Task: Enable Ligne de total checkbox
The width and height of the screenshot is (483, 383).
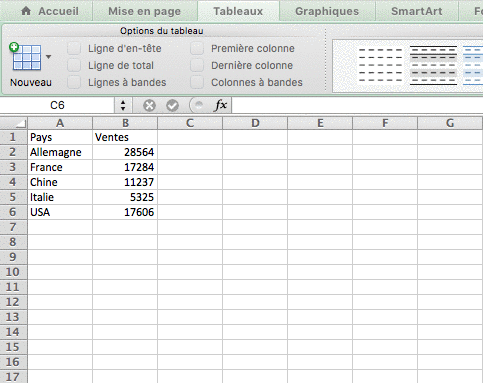Action: pos(74,65)
